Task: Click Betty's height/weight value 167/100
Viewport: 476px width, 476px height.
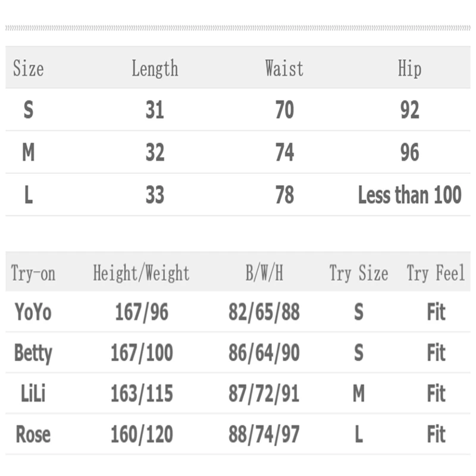Action: point(142,353)
